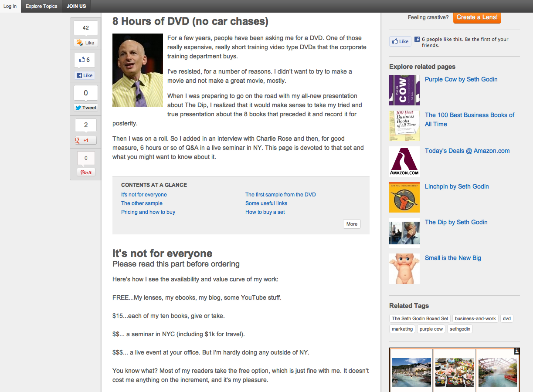Open Purple Cow book cover thumbnail

point(404,90)
